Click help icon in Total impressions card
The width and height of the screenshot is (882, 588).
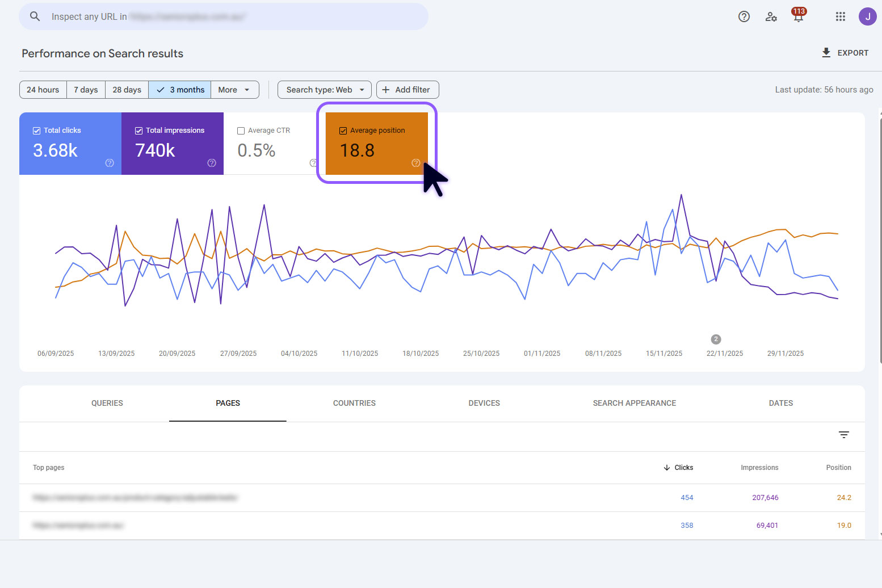[212, 163]
